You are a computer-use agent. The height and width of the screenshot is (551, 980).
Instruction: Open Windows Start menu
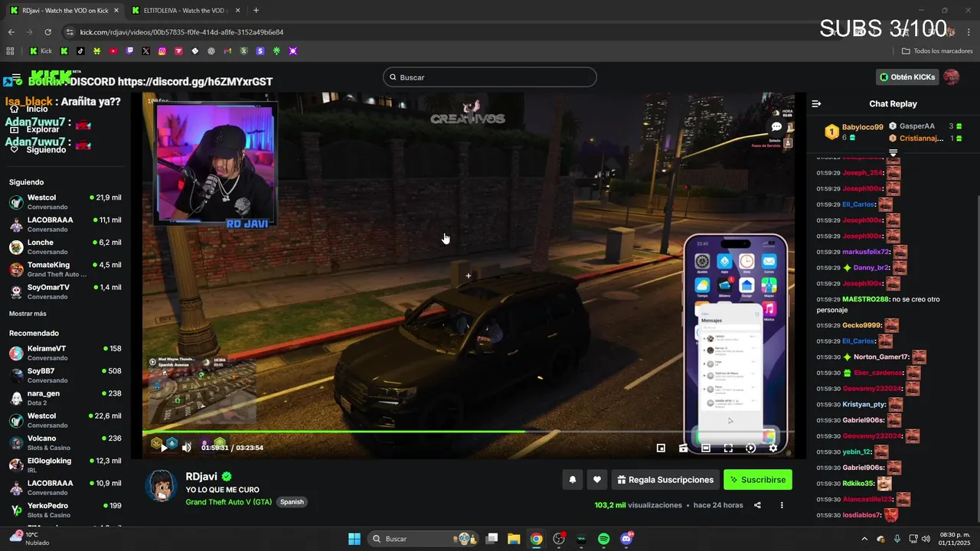[x=354, y=539]
